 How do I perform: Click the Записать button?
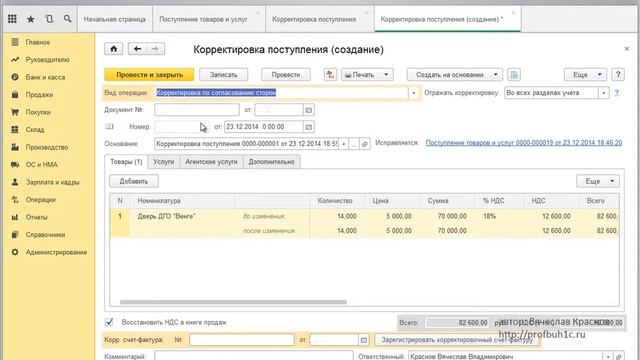point(223,75)
